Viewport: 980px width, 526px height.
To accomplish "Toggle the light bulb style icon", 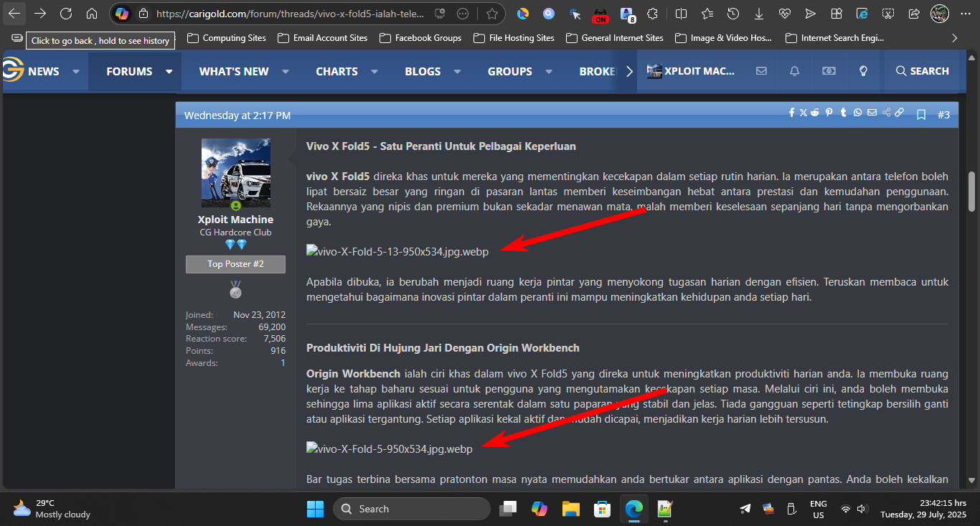I will tap(864, 71).
